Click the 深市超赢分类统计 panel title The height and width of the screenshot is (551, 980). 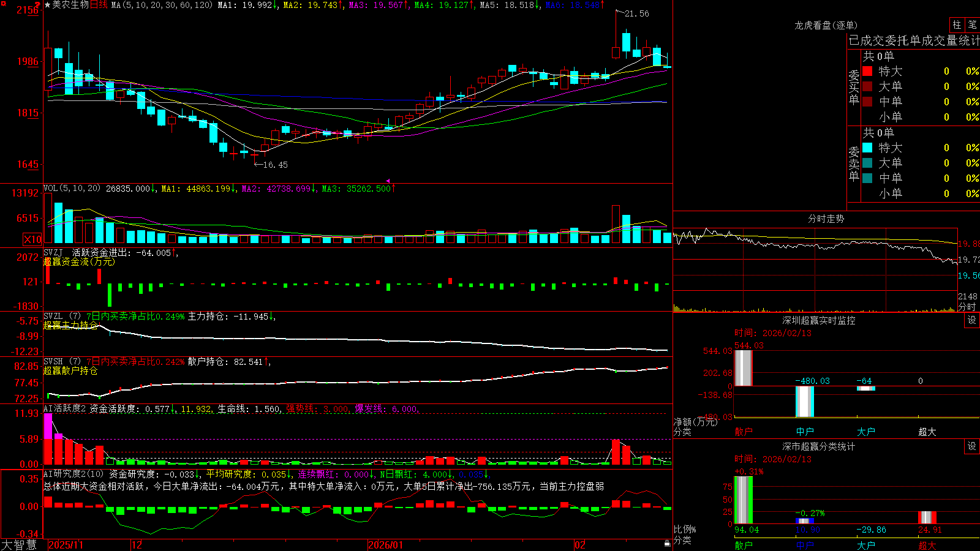coord(818,446)
